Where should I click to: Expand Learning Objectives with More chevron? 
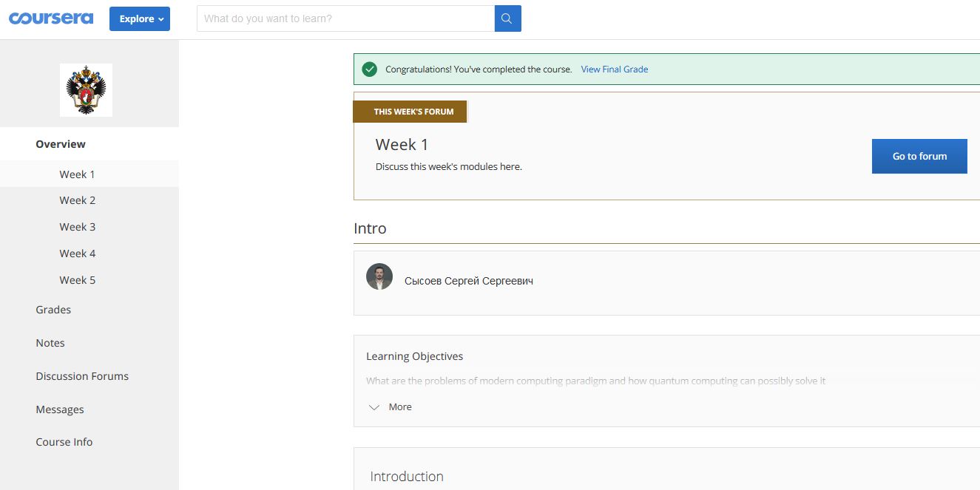(x=375, y=407)
